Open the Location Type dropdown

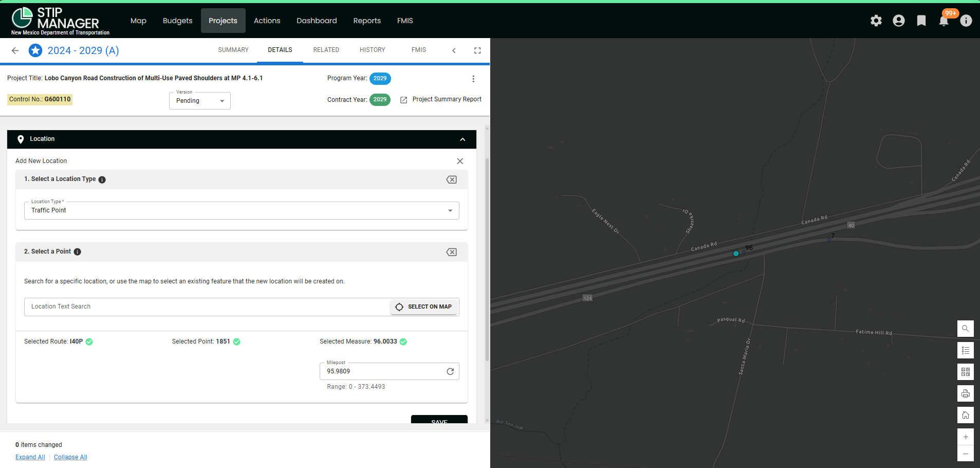coord(242,210)
